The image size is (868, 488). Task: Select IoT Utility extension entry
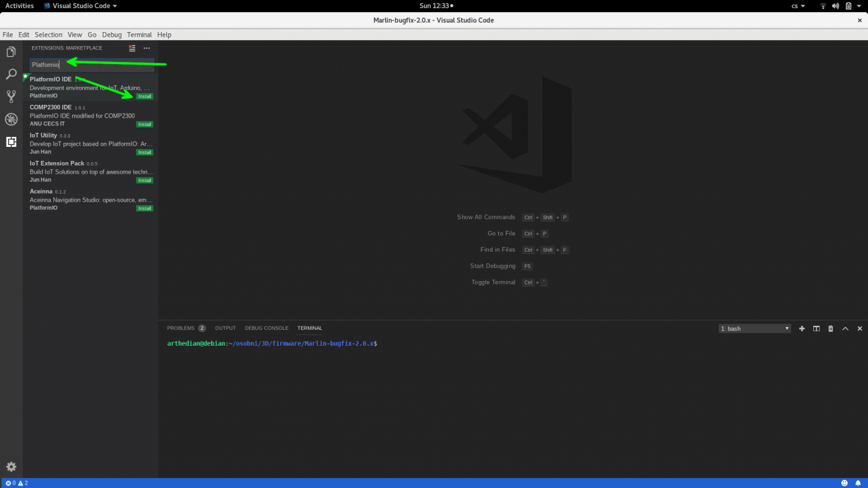(91, 143)
